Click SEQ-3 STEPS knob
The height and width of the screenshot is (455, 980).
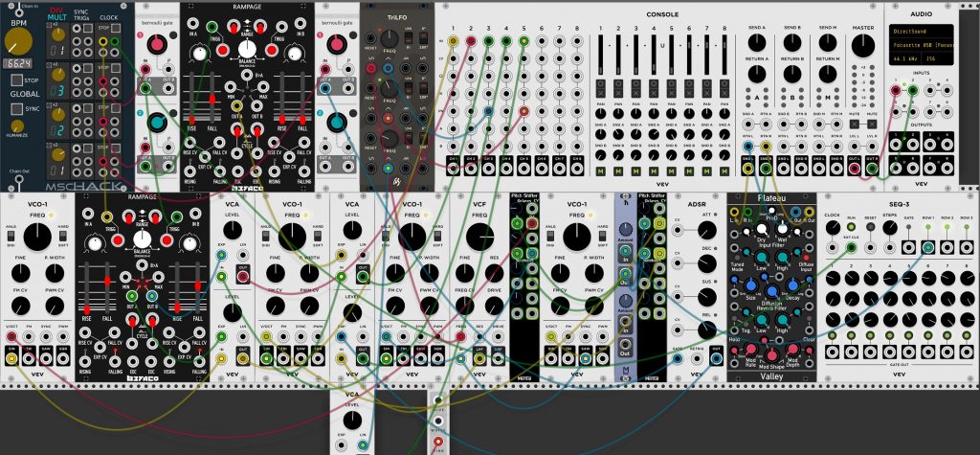pyautogui.click(x=889, y=227)
